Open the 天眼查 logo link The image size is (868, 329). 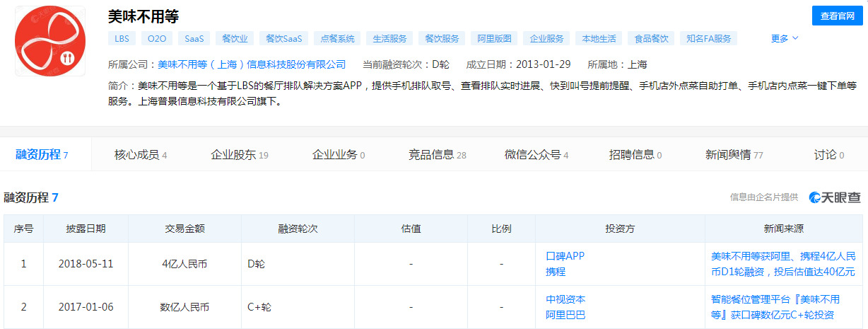click(x=835, y=197)
